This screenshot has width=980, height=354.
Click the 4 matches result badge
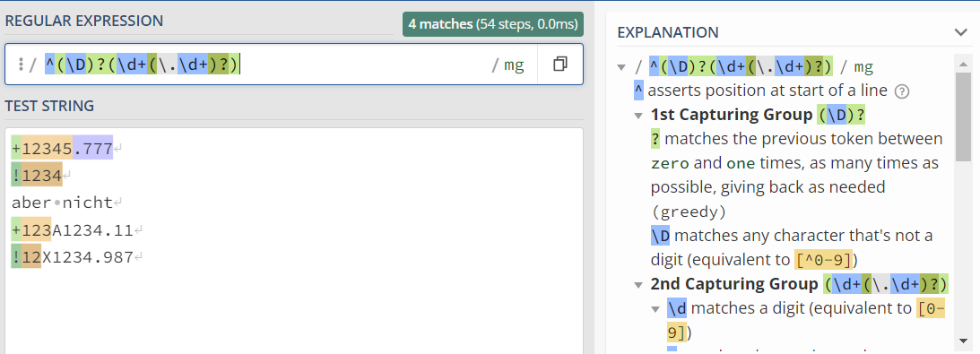(x=493, y=24)
